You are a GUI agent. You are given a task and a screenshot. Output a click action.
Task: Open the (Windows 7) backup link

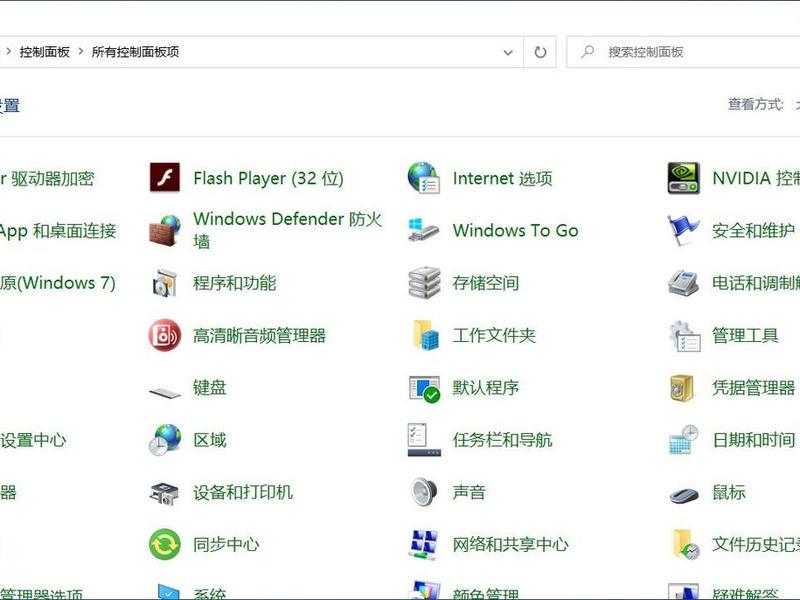(x=58, y=283)
